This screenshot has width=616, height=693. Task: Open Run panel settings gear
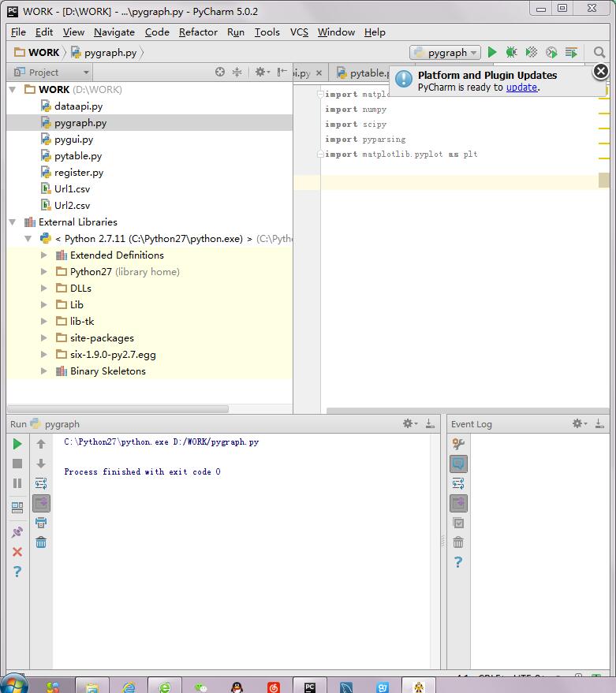[x=410, y=424]
